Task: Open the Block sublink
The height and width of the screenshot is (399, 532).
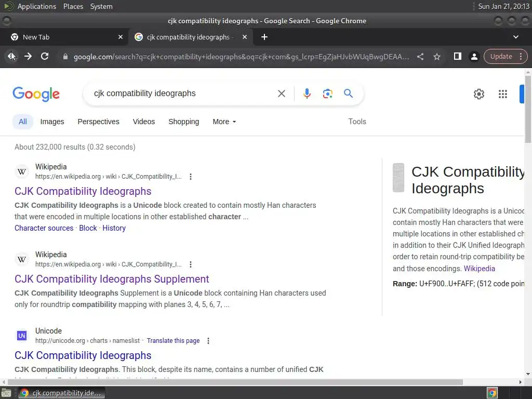Action: 88,228
